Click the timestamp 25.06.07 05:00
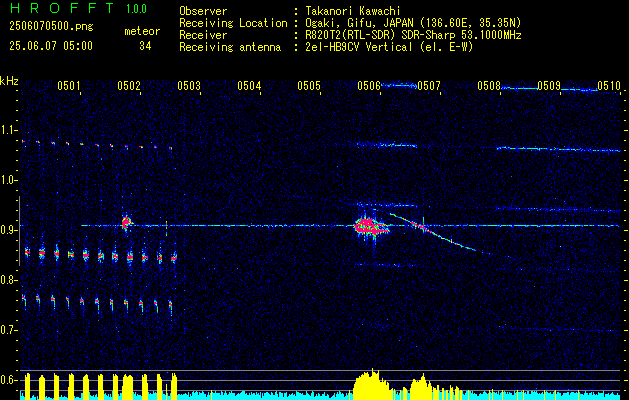This screenshot has width=629, height=400. (51, 46)
